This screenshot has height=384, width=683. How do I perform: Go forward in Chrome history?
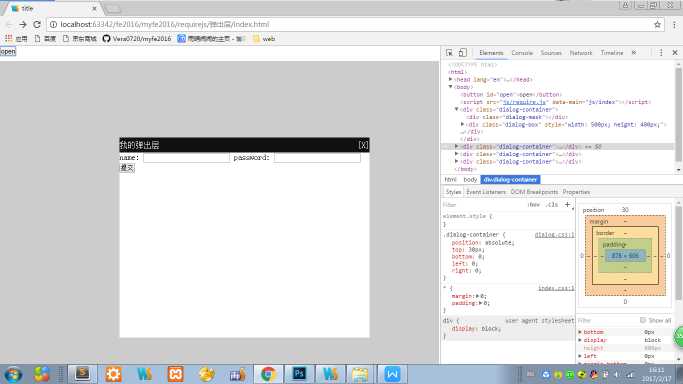(x=23, y=24)
